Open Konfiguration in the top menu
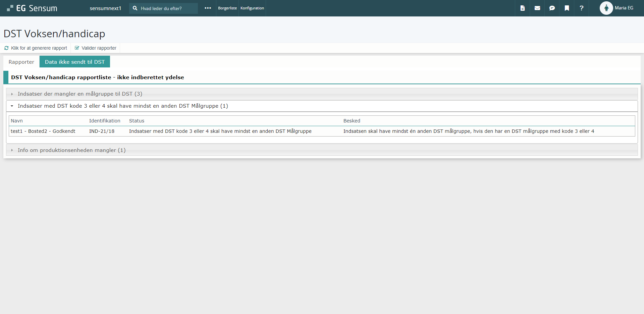This screenshot has width=644, height=314. click(252, 8)
